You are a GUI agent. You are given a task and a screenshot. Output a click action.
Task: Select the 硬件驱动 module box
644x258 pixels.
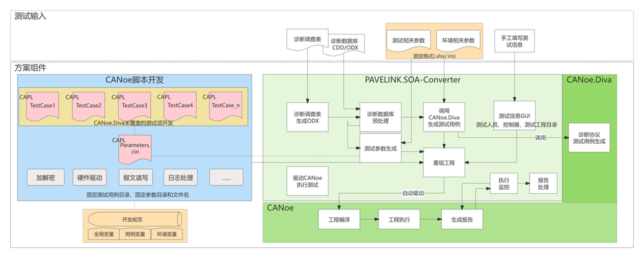click(x=89, y=177)
